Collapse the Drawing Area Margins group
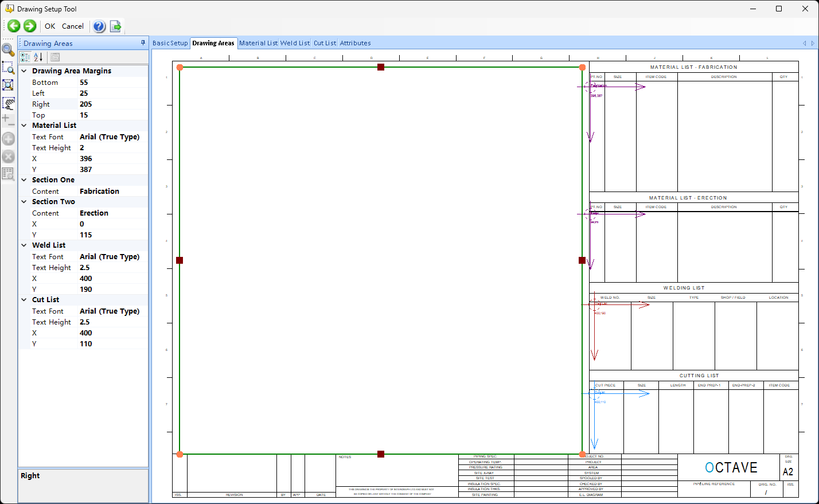The width and height of the screenshot is (819, 504). click(24, 71)
